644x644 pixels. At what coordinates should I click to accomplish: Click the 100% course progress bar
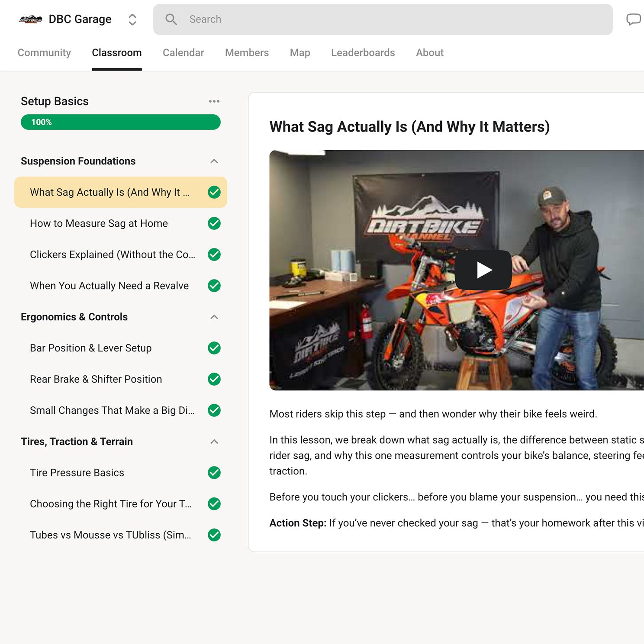tap(120, 122)
